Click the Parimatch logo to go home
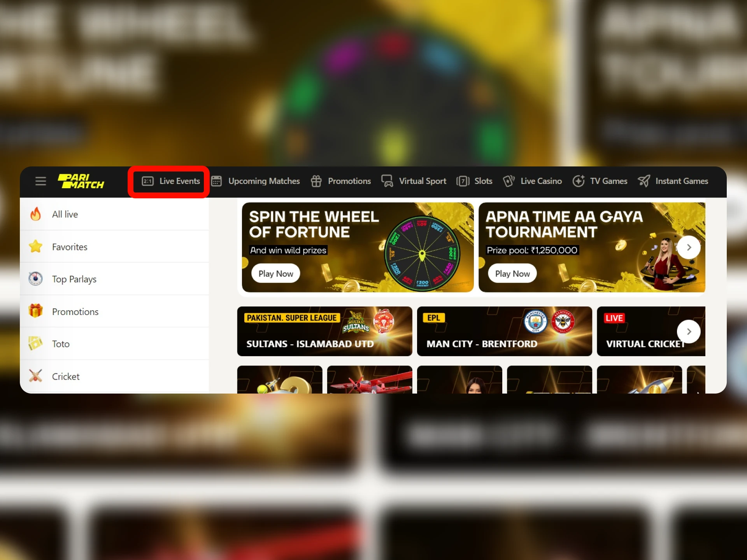The width and height of the screenshot is (747, 560). pos(82,181)
